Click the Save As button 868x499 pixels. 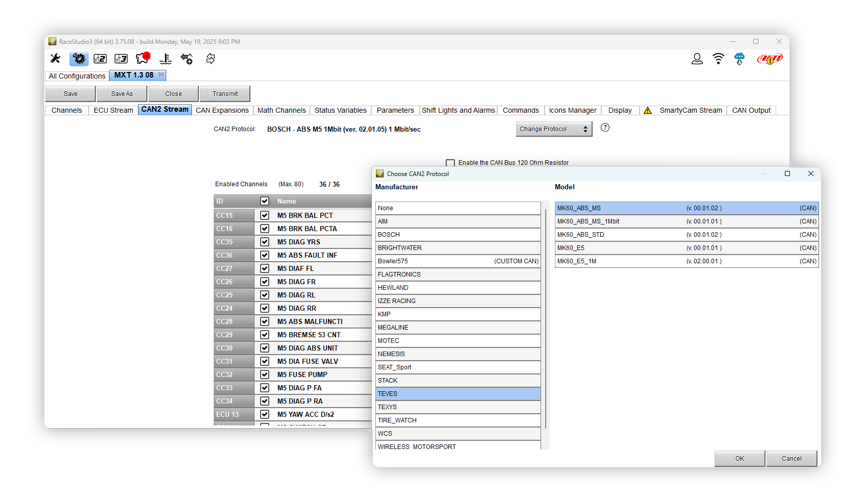point(122,94)
